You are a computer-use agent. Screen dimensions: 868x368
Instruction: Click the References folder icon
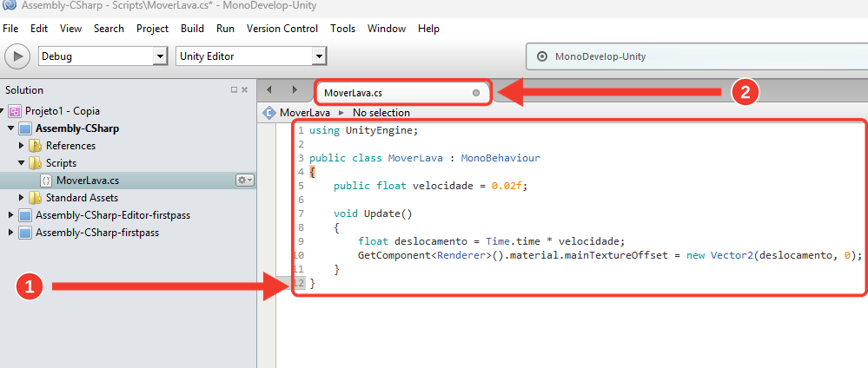point(36,146)
